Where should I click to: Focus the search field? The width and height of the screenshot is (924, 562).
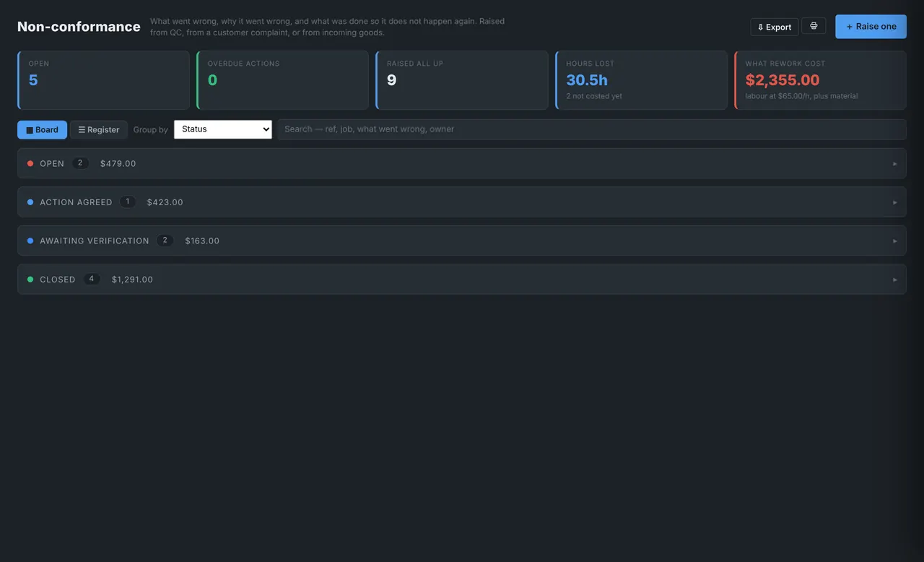tap(592, 129)
